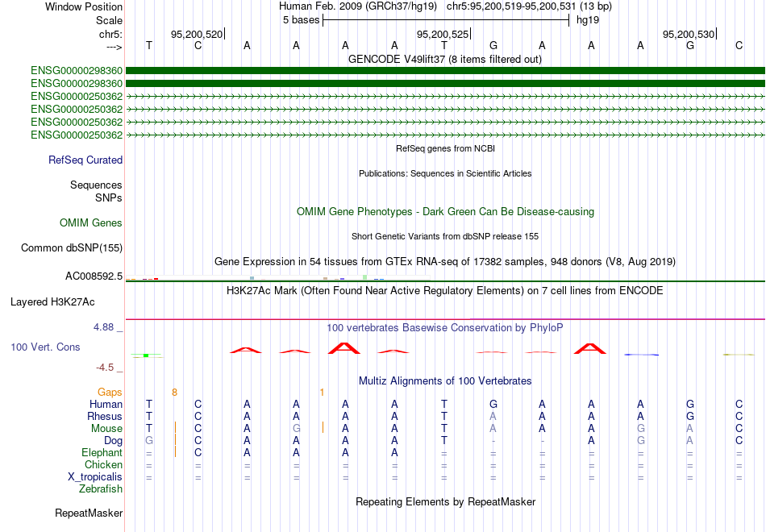
Task: Click the chr5: ruler label
Action: [x=111, y=34]
